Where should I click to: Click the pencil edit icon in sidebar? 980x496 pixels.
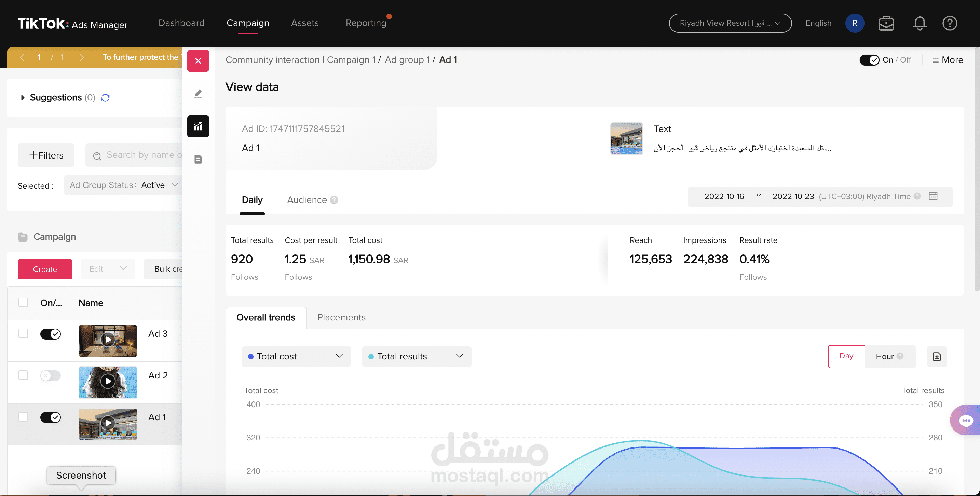pos(198,94)
